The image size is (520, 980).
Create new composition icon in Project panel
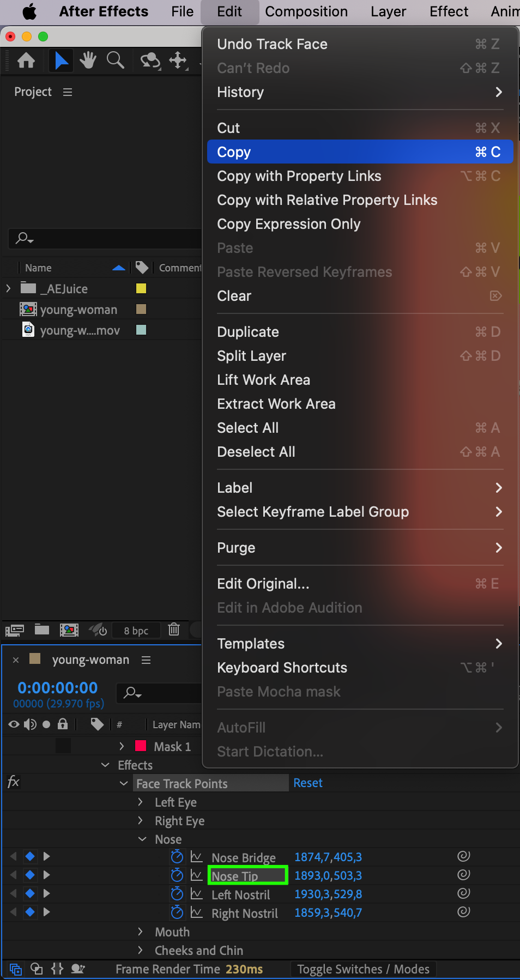point(69,630)
